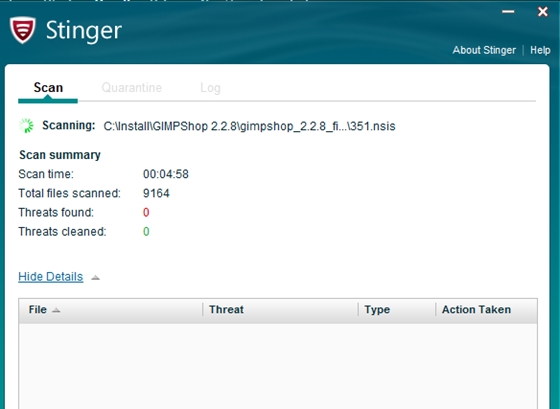Minimize the Stinger window
Screen dimensions: 560x409
(508, 12)
